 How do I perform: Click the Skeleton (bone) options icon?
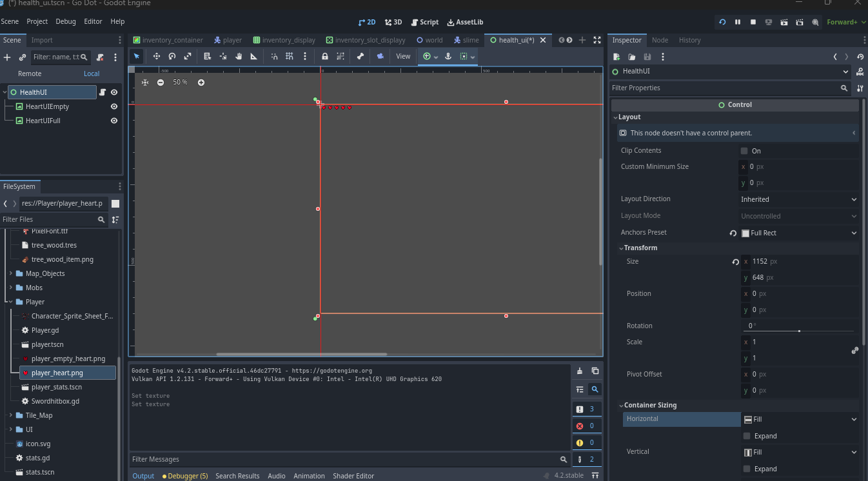(360, 56)
